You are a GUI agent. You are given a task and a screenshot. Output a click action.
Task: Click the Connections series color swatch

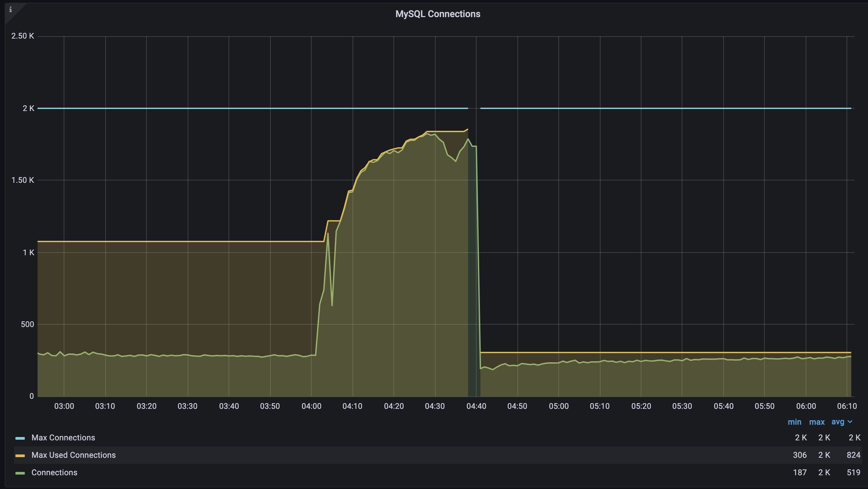point(20,473)
